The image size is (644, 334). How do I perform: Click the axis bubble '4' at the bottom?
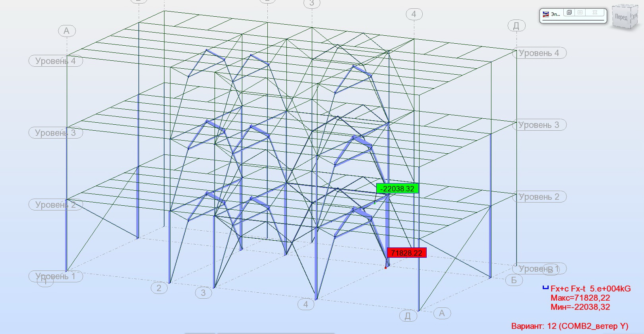tap(306, 304)
